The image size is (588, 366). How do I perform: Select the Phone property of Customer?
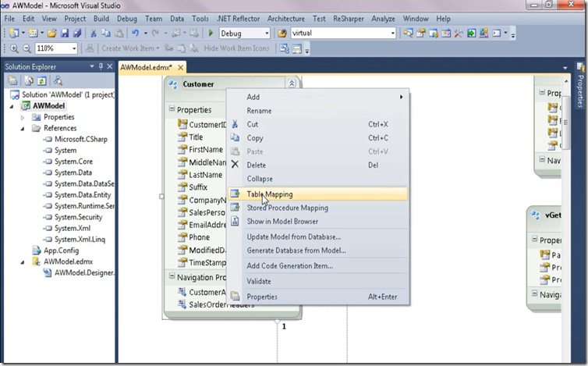point(199,237)
